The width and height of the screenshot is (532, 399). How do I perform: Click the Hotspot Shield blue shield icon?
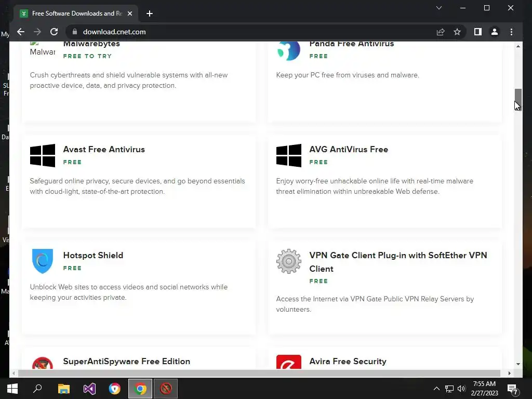pos(43,261)
